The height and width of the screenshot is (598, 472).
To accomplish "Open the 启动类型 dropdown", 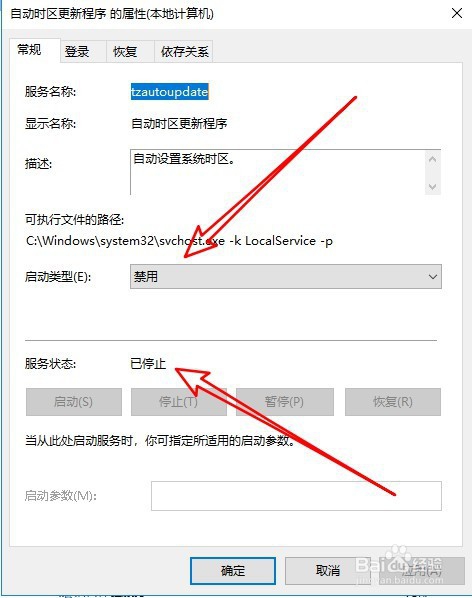I will point(286,276).
